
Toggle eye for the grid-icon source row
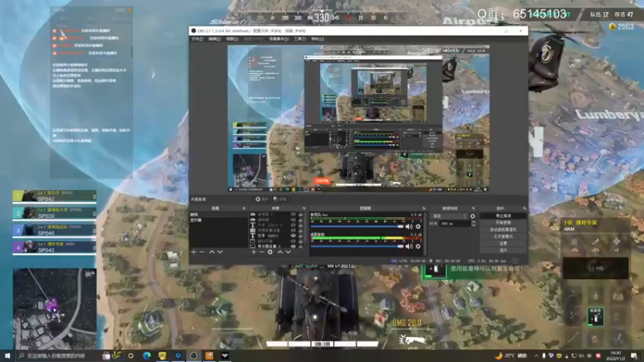pyautogui.click(x=293, y=230)
